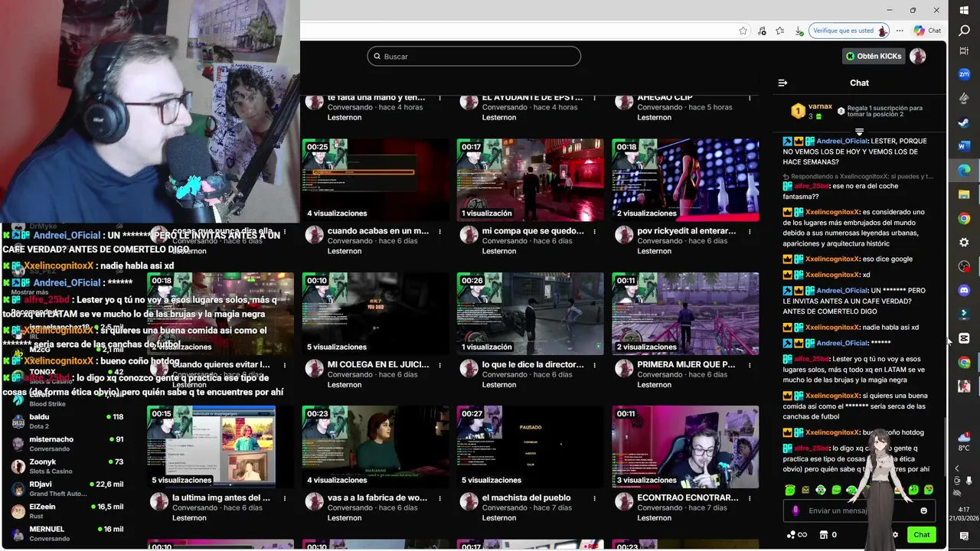980x551 pixels.
Task: Open Steam from the taskbar
Action: [964, 122]
